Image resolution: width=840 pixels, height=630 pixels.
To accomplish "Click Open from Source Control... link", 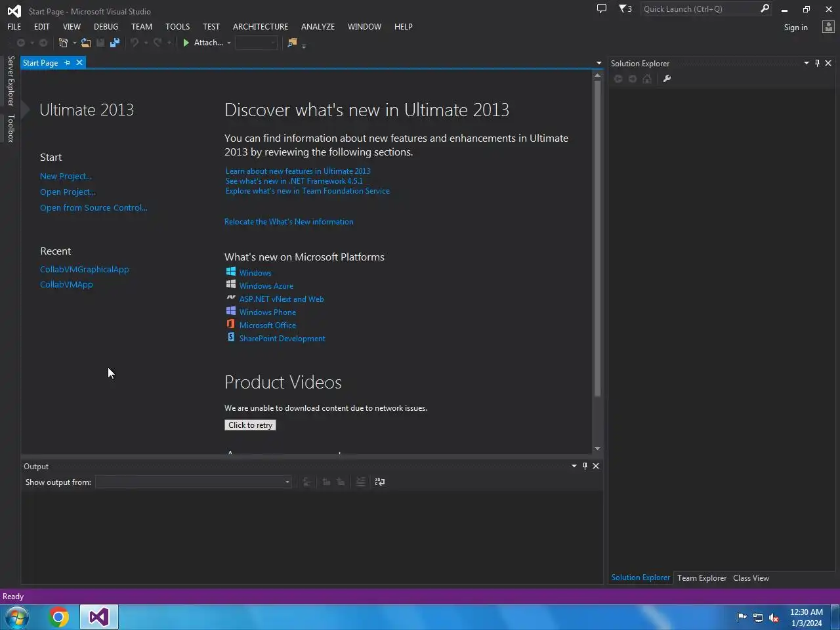I will click(x=94, y=207).
